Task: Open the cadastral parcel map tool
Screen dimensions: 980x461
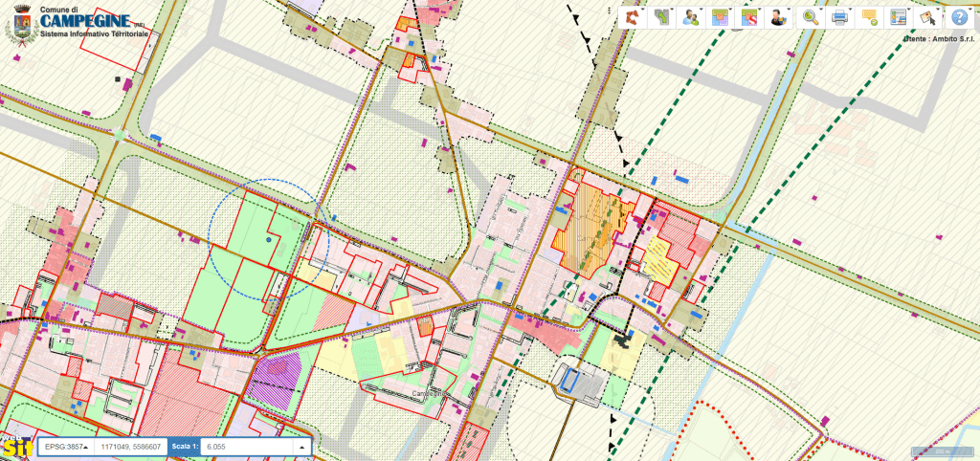Action: [660, 17]
